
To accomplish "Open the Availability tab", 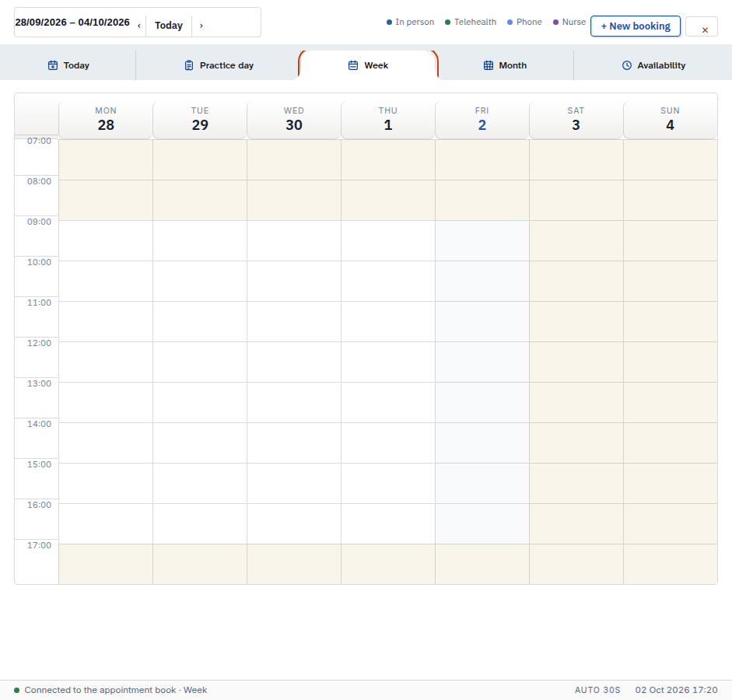I will [x=653, y=65].
